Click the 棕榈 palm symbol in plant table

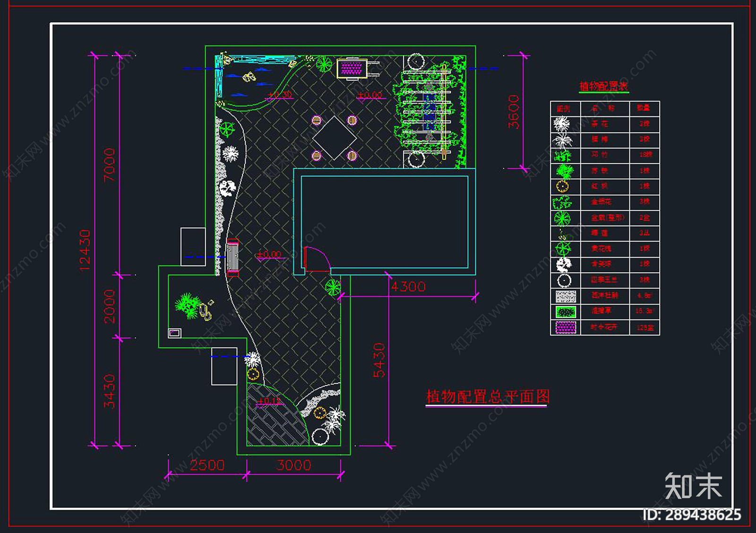click(562, 140)
